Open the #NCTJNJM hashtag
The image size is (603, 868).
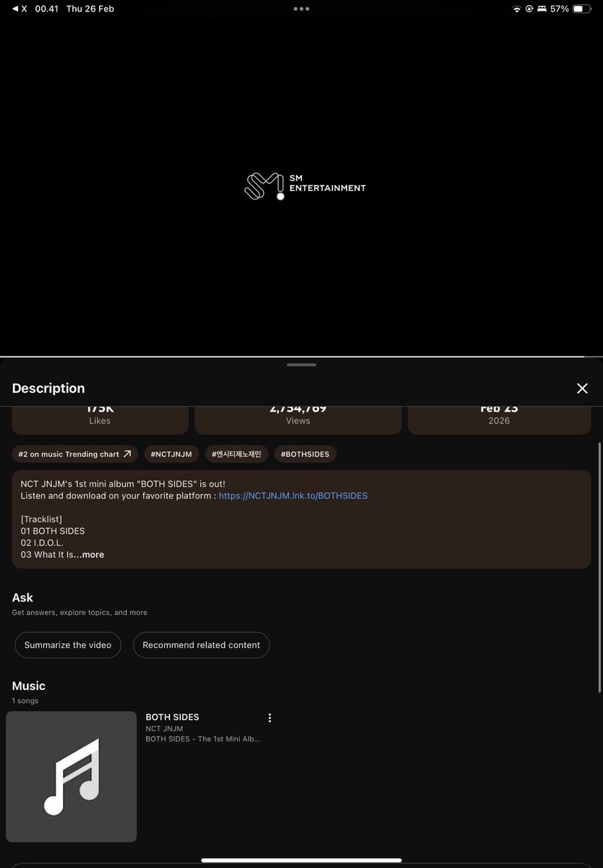click(x=171, y=454)
